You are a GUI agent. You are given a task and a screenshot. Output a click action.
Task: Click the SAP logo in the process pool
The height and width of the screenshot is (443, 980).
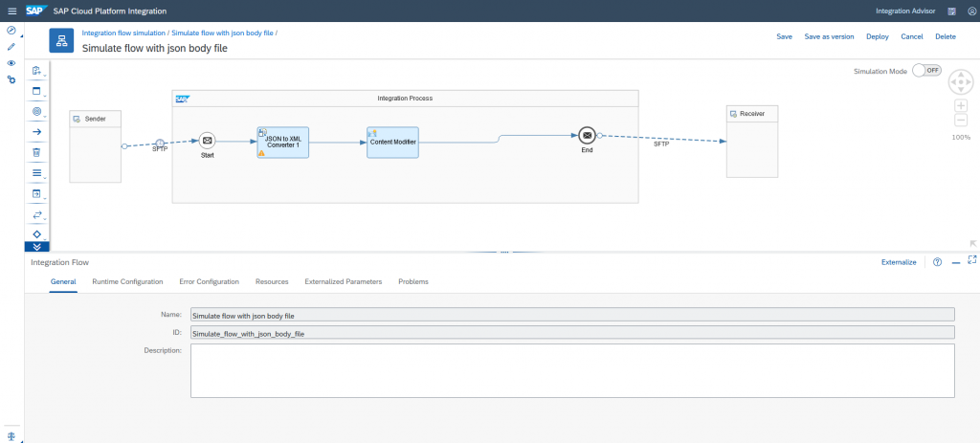(x=183, y=99)
